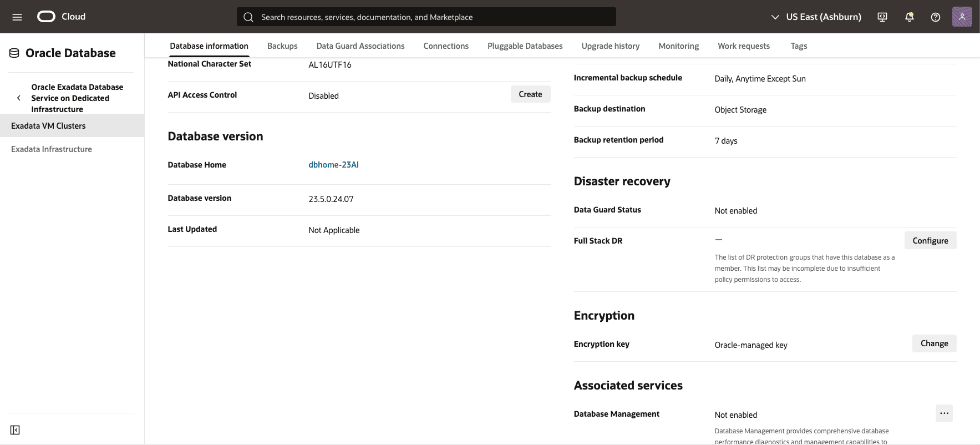This screenshot has width=980, height=445.
Task: Click the 7 days retention value
Action: [x=726, y=141]
